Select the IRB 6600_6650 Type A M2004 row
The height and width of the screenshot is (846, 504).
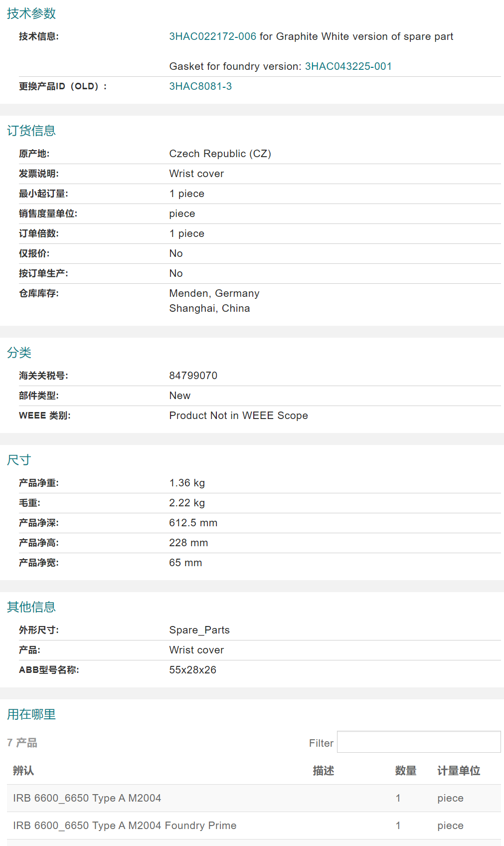[87, 798]
